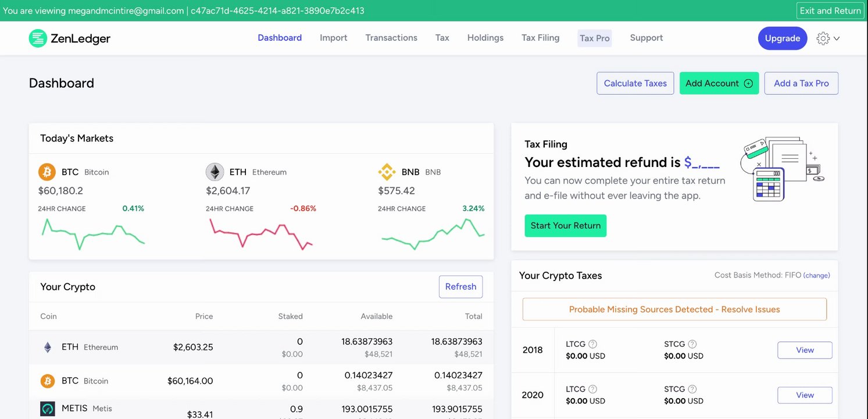
Task: View the 2020 crypto taxes
Action: coord(805,396)
